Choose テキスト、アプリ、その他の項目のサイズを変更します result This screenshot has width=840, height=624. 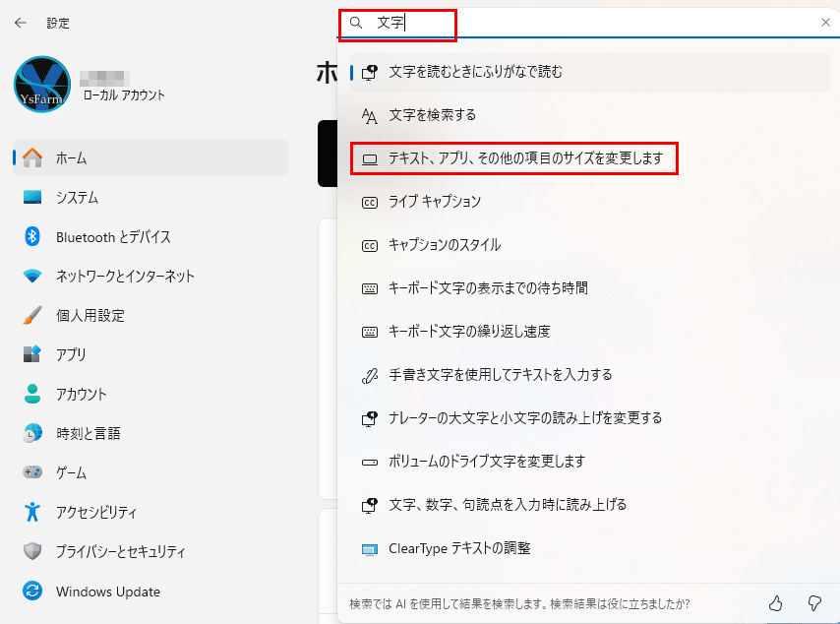[x=525, y=158]
